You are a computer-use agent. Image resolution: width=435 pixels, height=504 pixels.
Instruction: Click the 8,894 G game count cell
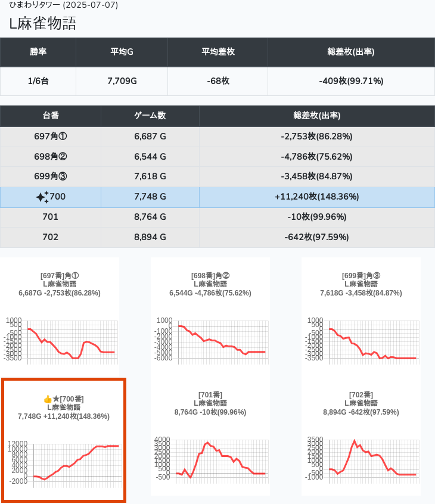click(150, 237)
